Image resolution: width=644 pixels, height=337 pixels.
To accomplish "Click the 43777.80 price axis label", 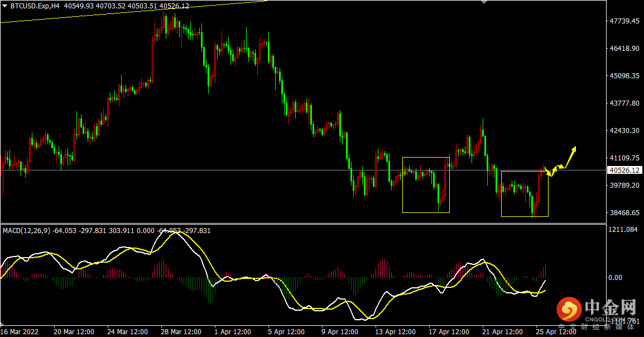I will (x=624, y=103).
